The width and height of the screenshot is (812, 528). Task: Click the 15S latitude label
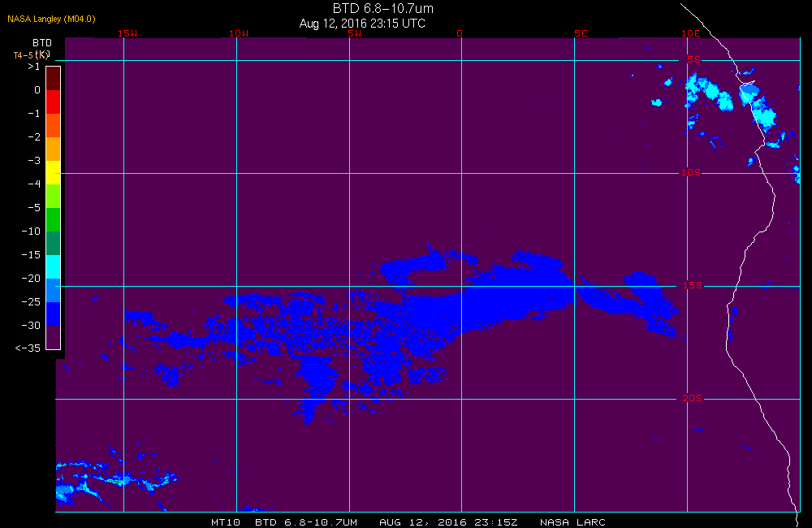click(693, 285)
